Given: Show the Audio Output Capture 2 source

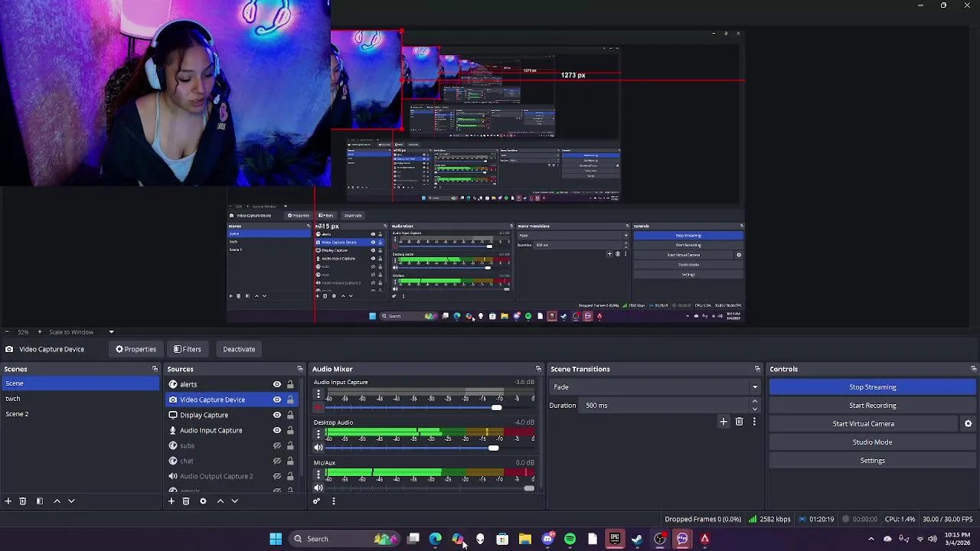Looking at the screenshot, I should click(x=277, y=476).
